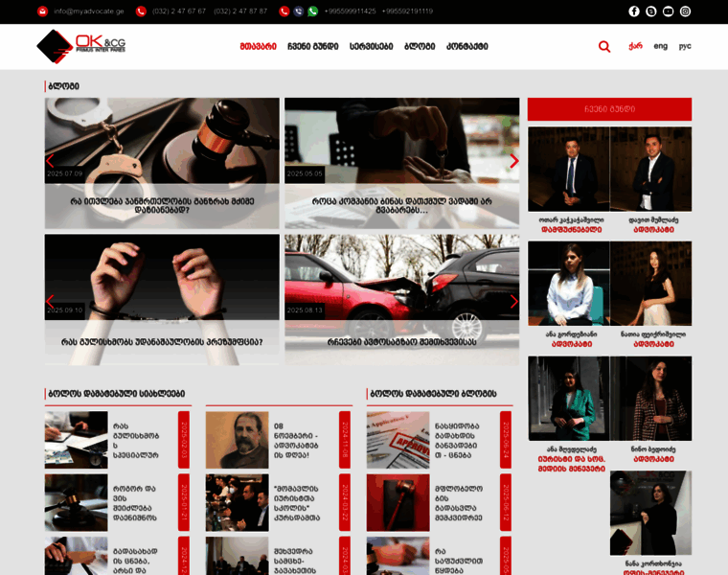
Task: Open team photo of ნათია ფეიქრიშვილი
Action: (651, 284)
